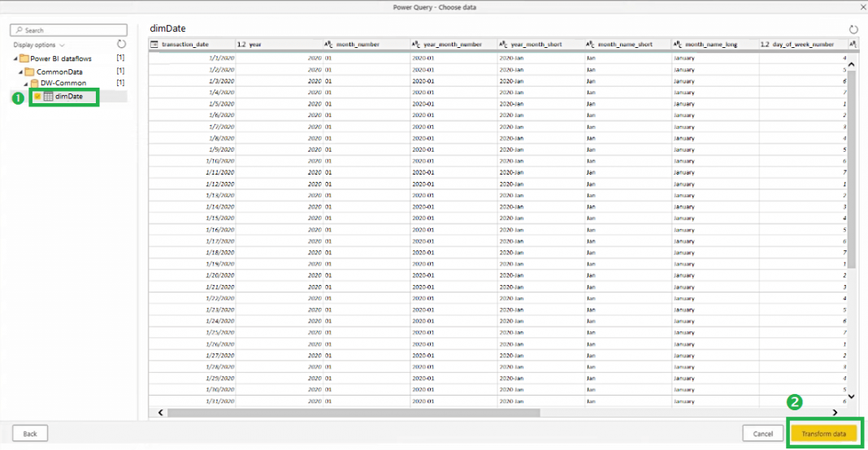Click the dimDate table icon
The image size is (868, 450).
click(49, 97)
